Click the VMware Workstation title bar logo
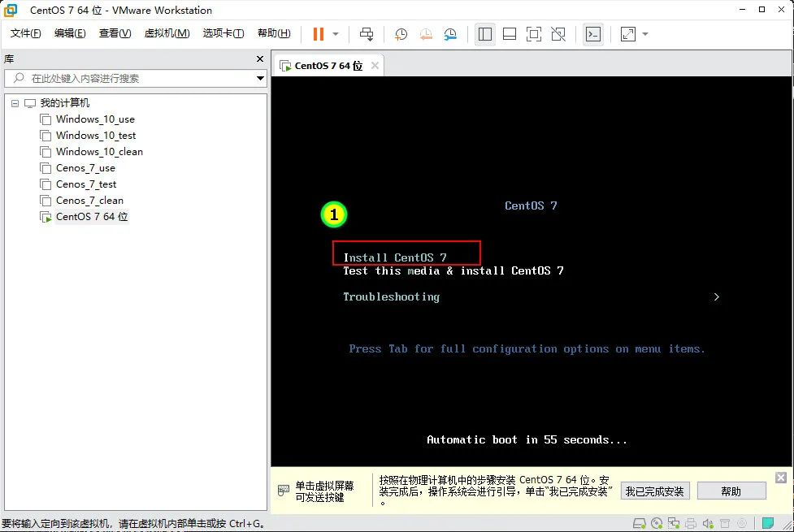 tap(11, 10)
